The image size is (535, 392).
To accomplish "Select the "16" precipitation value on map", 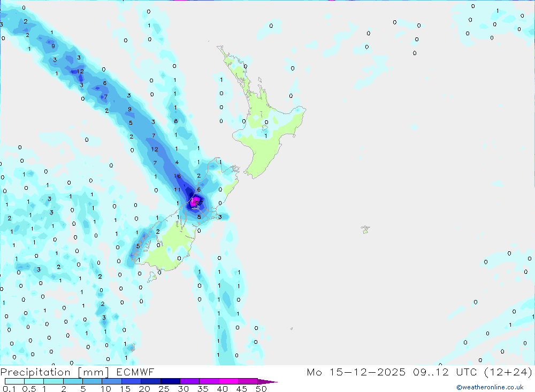I will click(178, 176).
